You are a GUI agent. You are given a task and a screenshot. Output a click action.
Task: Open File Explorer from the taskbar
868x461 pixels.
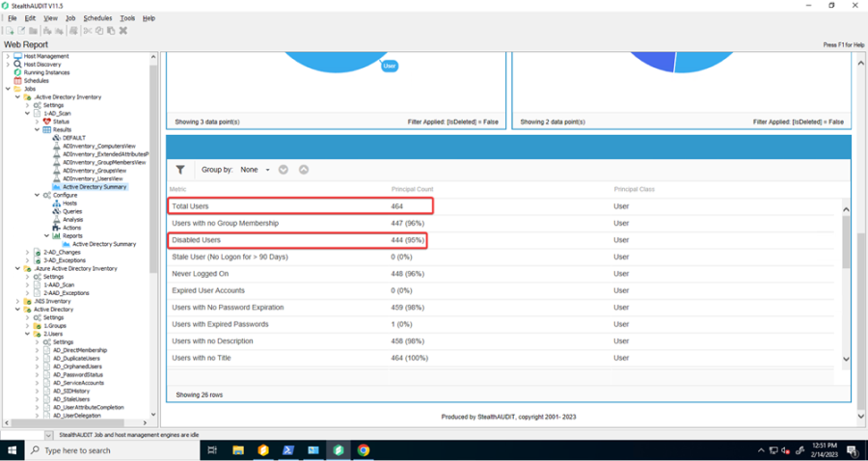(238, 449)
